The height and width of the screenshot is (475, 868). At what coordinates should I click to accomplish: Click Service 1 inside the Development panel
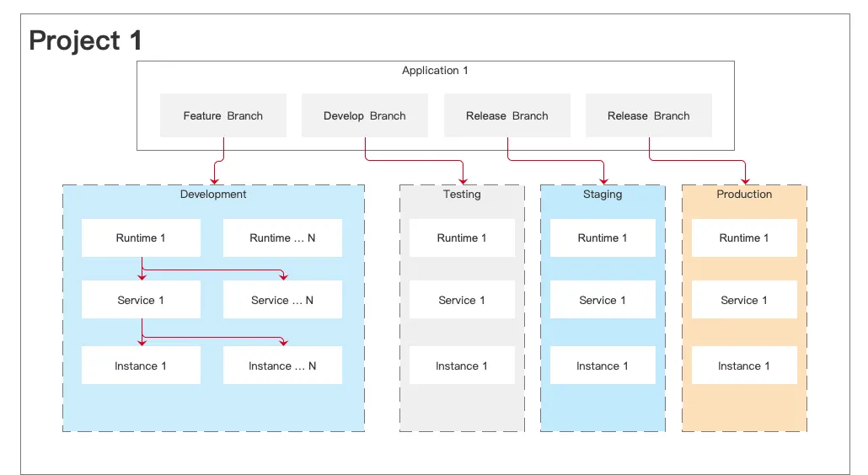point(141,301)
